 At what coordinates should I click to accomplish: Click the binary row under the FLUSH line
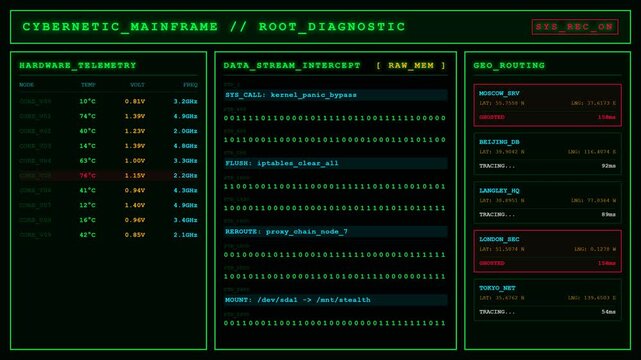click(x=335, y=187)
